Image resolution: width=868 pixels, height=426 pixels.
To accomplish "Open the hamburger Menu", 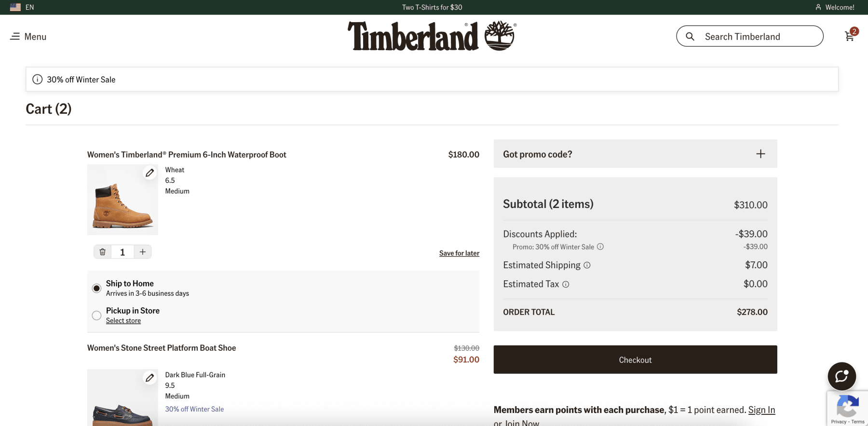I will 28,37.
